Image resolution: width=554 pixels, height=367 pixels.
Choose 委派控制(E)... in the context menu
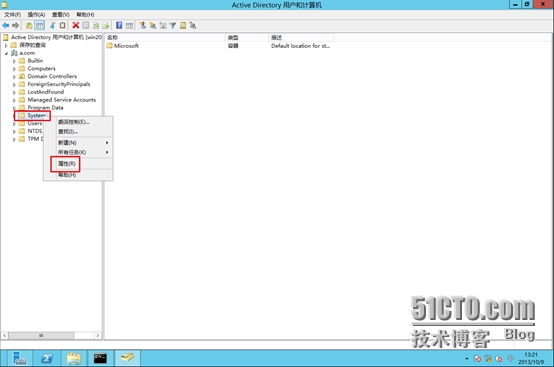click(x=78, y=122)
